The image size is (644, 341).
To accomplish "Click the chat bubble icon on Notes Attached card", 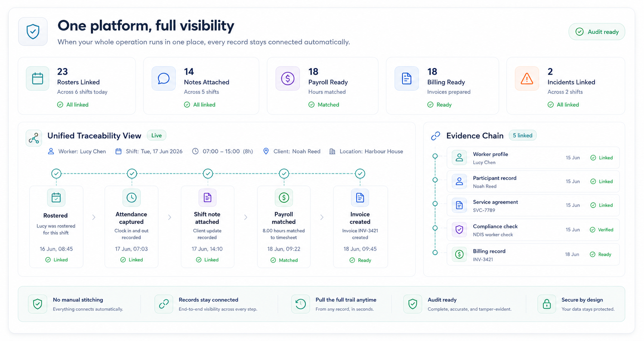I will click(164, 78).
